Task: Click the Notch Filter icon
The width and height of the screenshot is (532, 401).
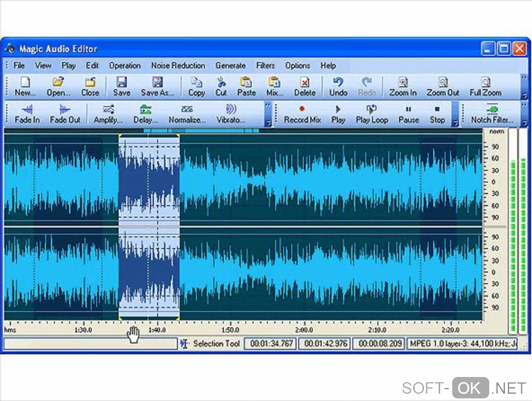Action: tap(492, 110)
